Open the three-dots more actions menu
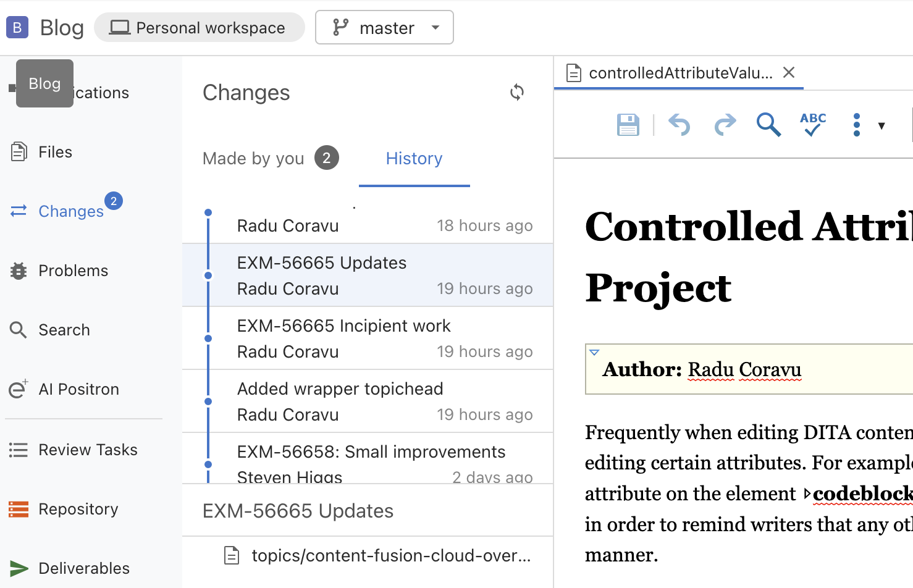The height and width of the screenshot is (588, 913). 856,125
